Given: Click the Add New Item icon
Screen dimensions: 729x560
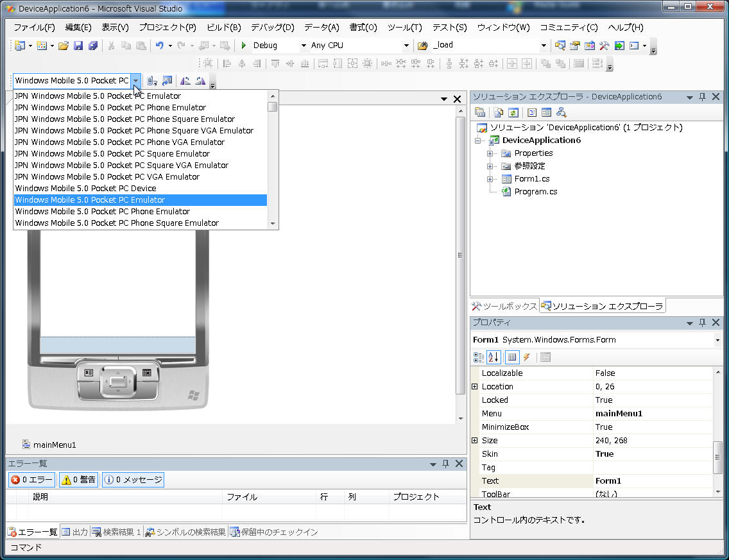Looking at the screenshot, I should pos(42,46).
